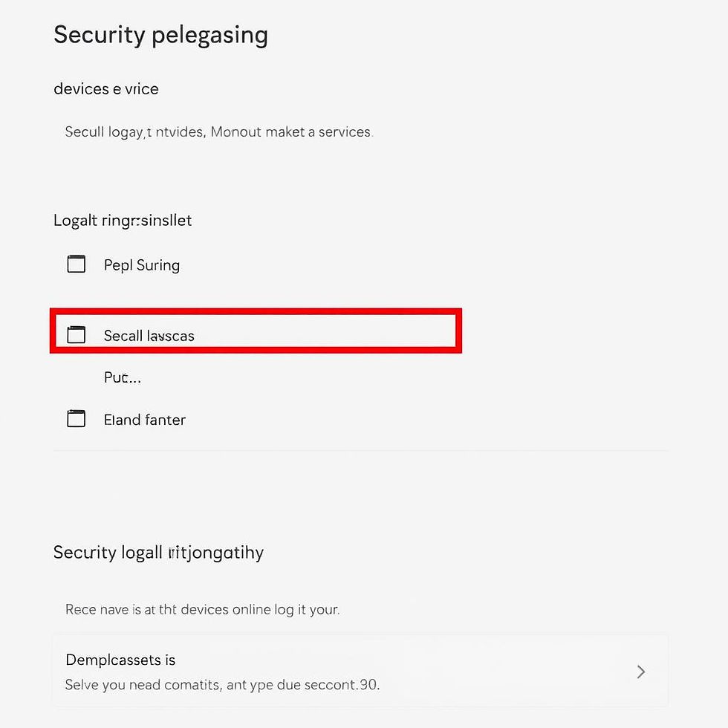Expand the Demplcassets is chevron arrow
The image size is (728, 728).
click(641, 672)
